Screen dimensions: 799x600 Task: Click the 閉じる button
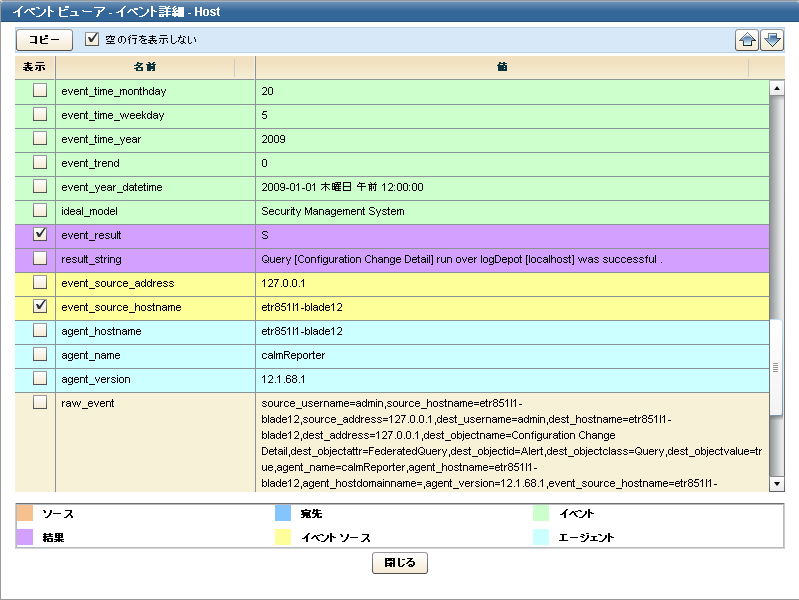[x=400, y=563]
